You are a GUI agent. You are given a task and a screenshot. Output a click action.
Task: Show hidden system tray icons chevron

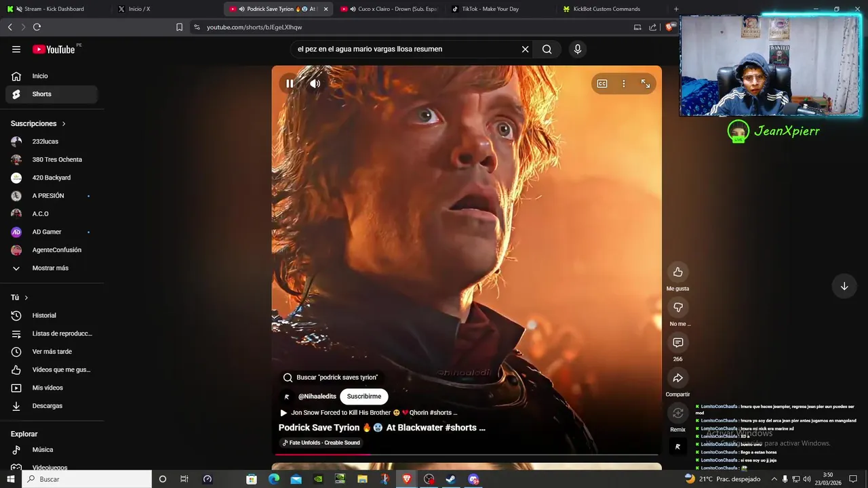(x=774, y=479)
